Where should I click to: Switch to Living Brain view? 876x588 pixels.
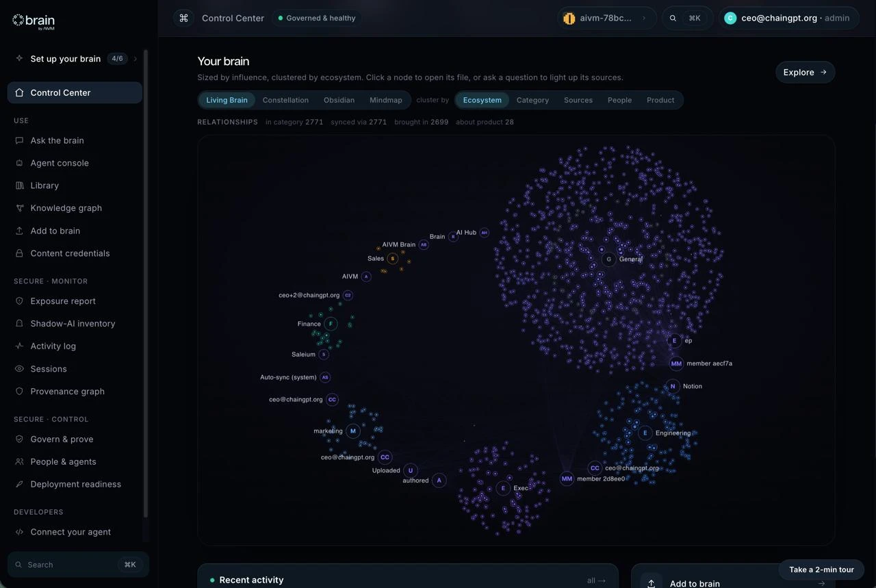pos(227,100)
